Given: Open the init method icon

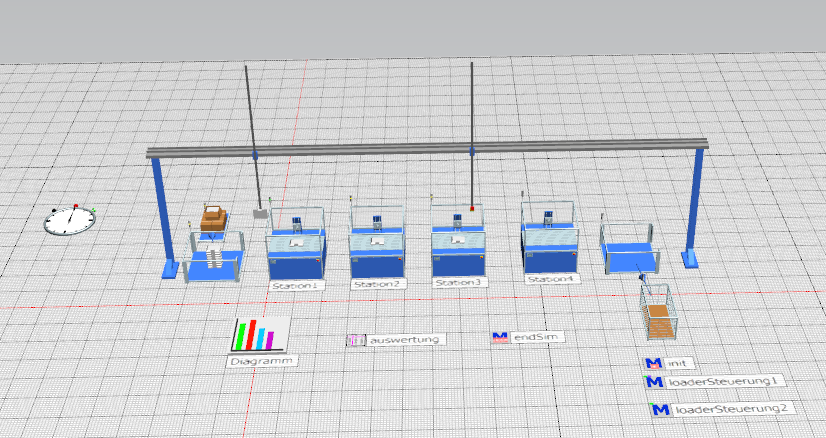Looking at the screenshot, I should [655, 364].
